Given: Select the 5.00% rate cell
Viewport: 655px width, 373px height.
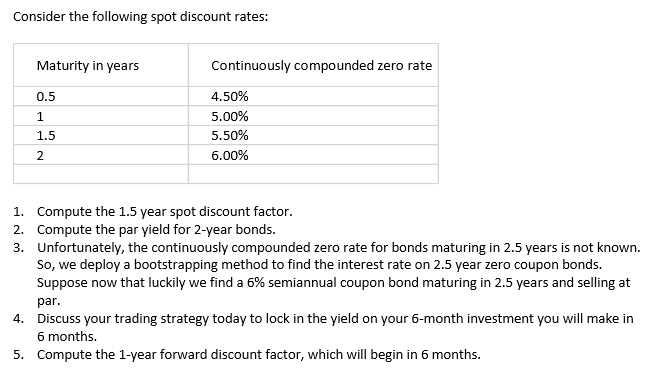Looking at the screenshot, I should click(x=313, y=116).
